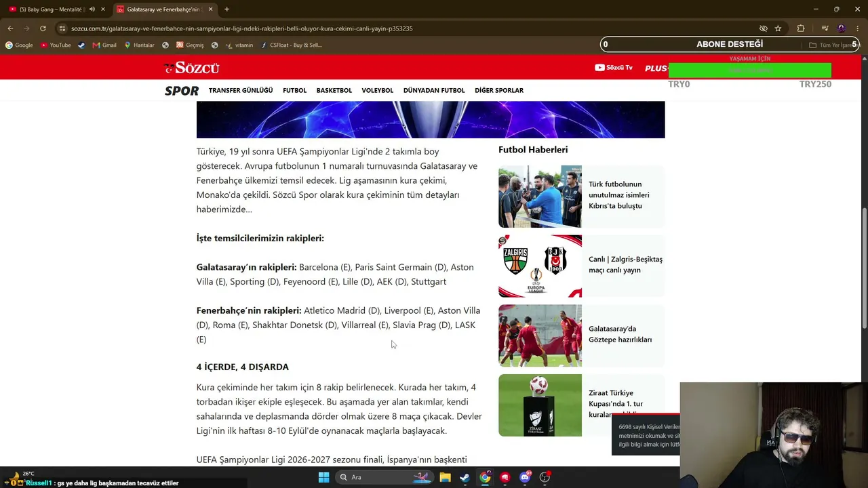The width and height of the screenshot is (868, 488).
Task: Open 'Canlı | Zalgiris-Beşiktaş maçı' headline
Action: point(625,264)
